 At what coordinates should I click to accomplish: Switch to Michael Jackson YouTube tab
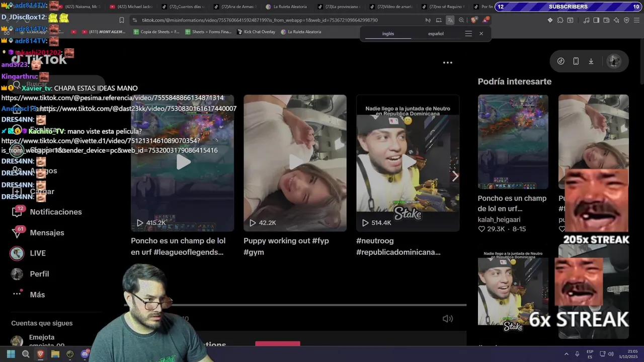[x=131, y=7]
